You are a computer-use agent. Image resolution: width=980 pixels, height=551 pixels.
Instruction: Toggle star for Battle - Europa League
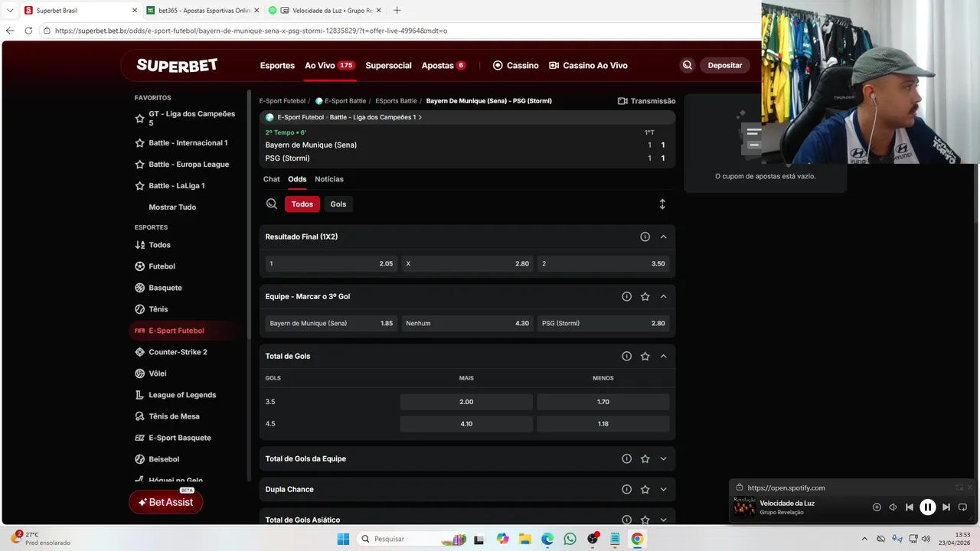(139, 165)
